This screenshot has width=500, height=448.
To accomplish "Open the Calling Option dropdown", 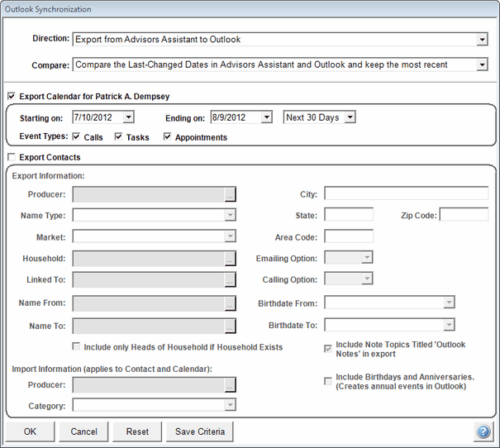I will click(367, 279).
